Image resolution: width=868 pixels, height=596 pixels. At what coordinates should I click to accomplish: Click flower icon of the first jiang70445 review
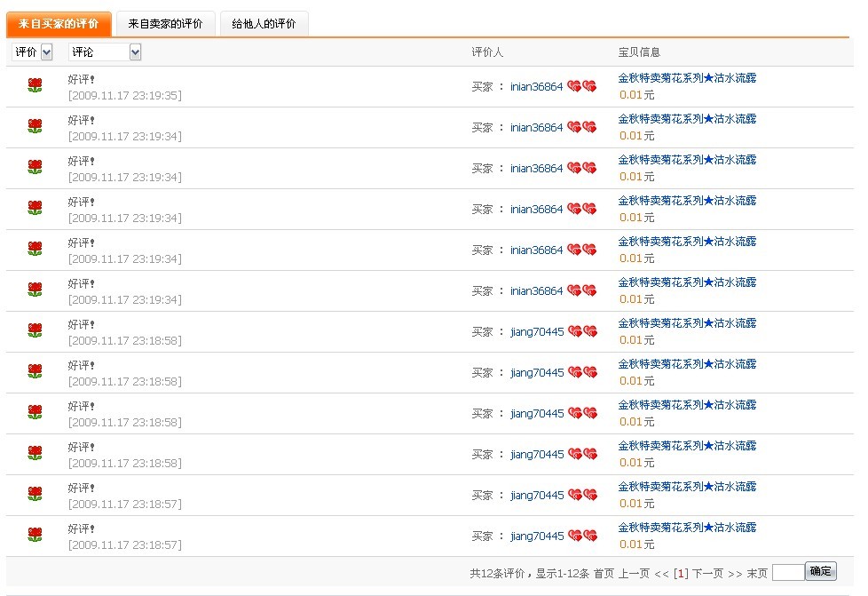(x=35, y=331)
